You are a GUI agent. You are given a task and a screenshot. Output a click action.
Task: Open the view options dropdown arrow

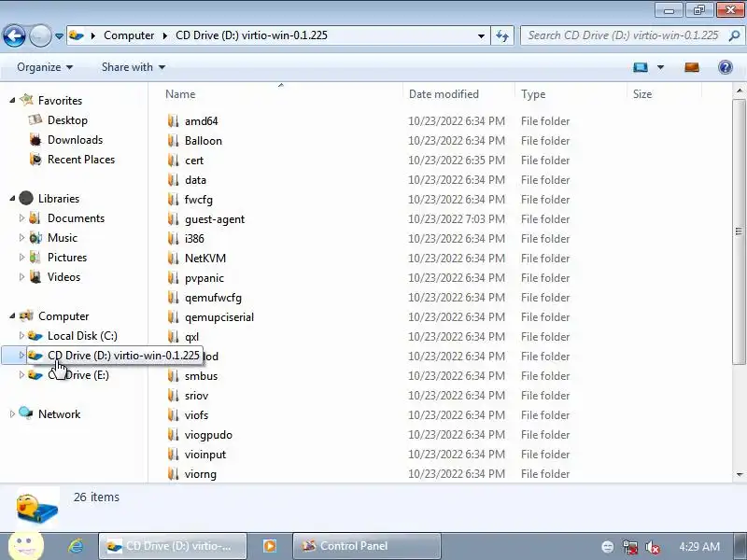(x=660, y=67)
